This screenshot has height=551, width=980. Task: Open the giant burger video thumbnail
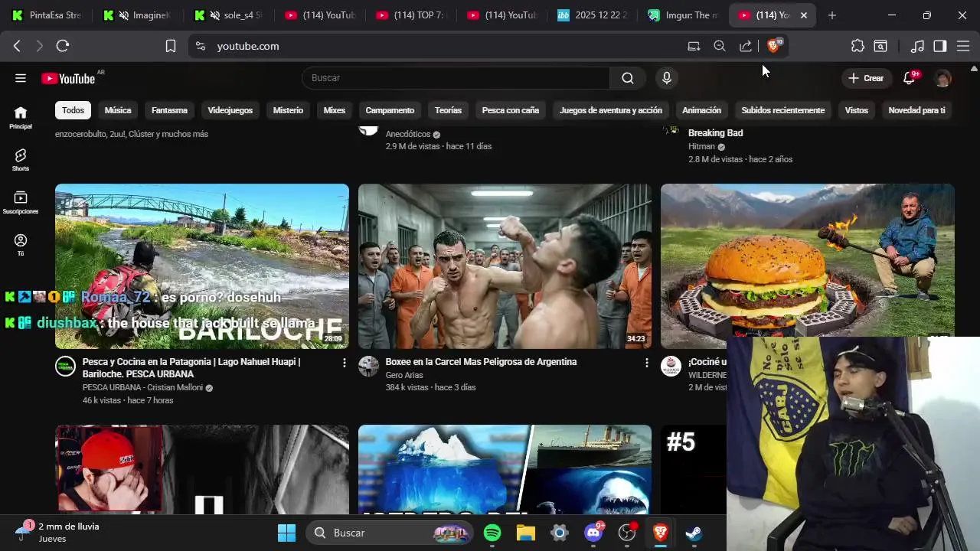pos(808,260)
